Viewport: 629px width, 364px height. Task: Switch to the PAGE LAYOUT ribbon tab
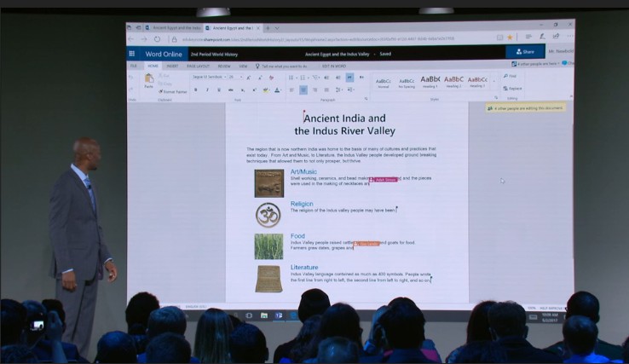tap(199, 66)
